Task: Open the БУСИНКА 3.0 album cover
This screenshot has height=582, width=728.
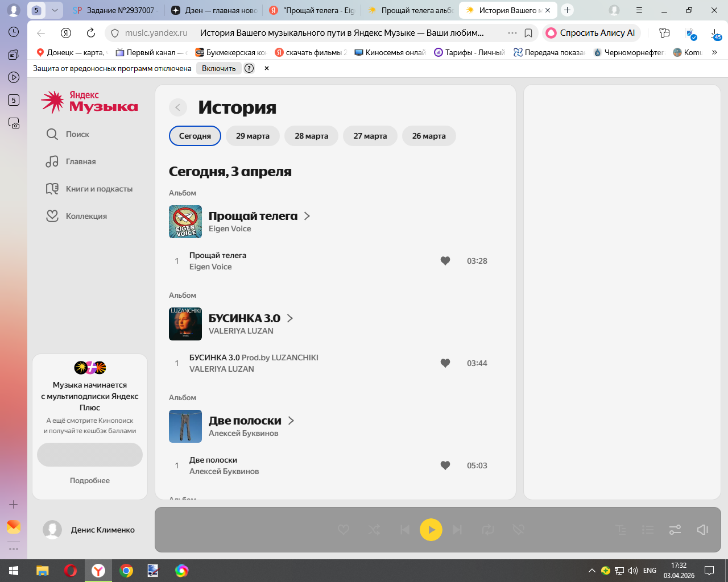Action: pyautogui.click(x=185, y=324)
